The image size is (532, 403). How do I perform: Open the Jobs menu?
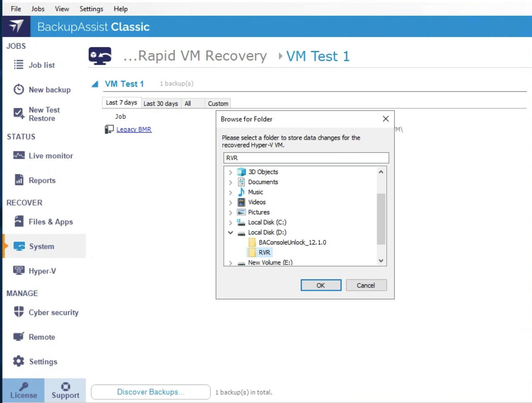coord(38,9)
